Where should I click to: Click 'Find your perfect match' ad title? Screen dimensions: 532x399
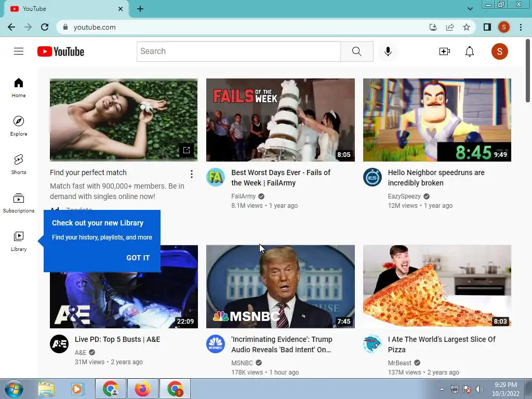pyautogui.click(x=88, y=172)
